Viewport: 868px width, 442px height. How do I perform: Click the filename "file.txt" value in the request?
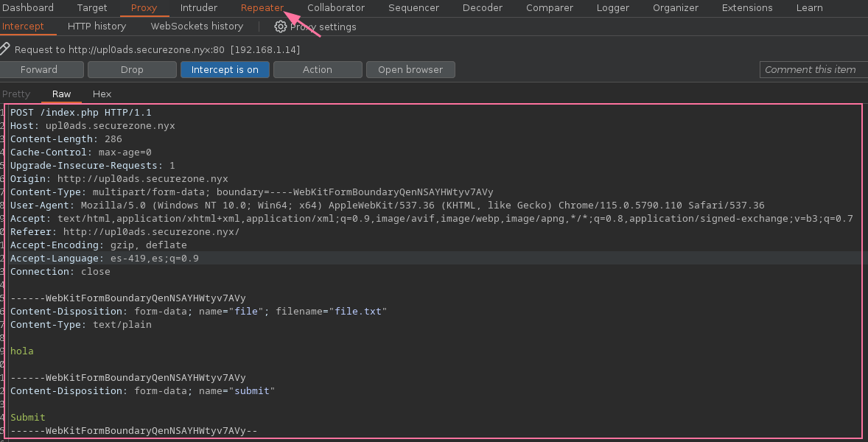pos(358,312)
